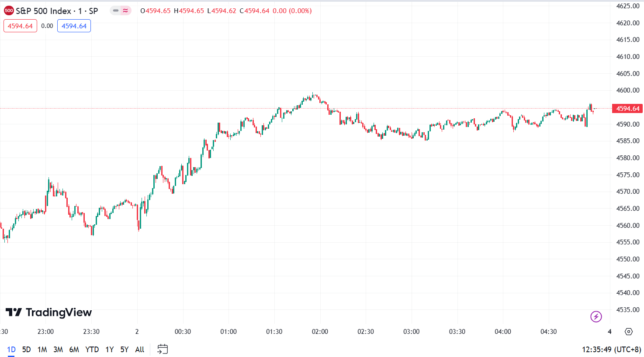Open the go-to-date calendar icon
Screen dimensions: 644x357
(x=163, y=349)
